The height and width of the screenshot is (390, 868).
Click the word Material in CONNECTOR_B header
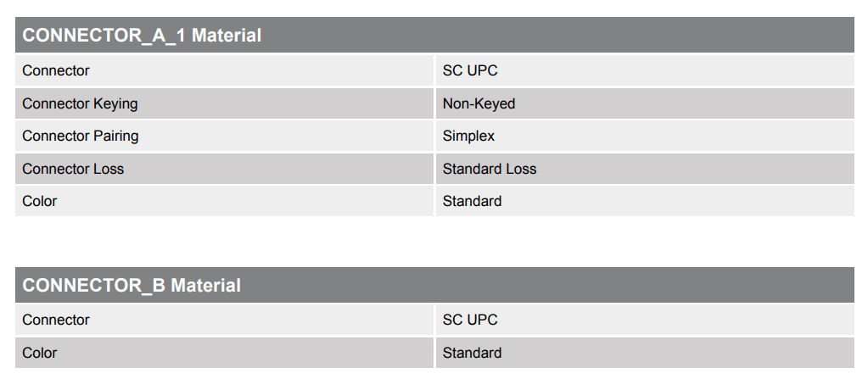point(206,286)
